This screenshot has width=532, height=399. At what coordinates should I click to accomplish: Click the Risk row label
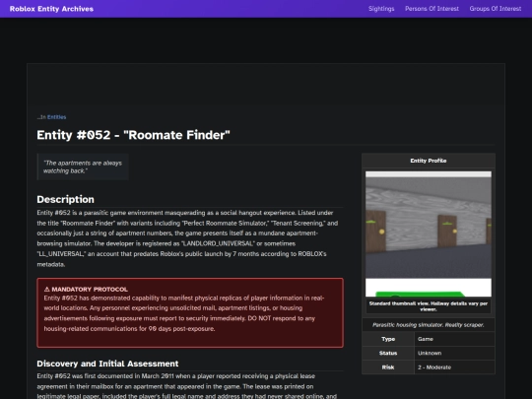[388, 367]
